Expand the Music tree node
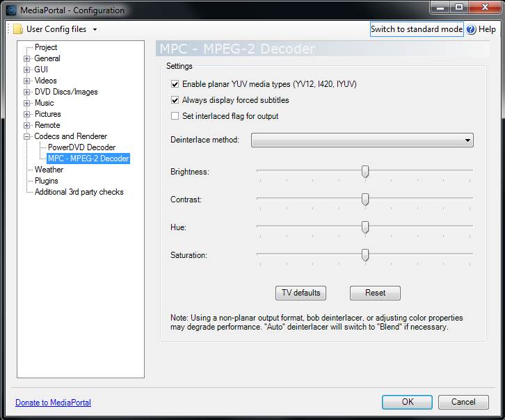Viewport: 505px width, 420px height. click(26, 104)
